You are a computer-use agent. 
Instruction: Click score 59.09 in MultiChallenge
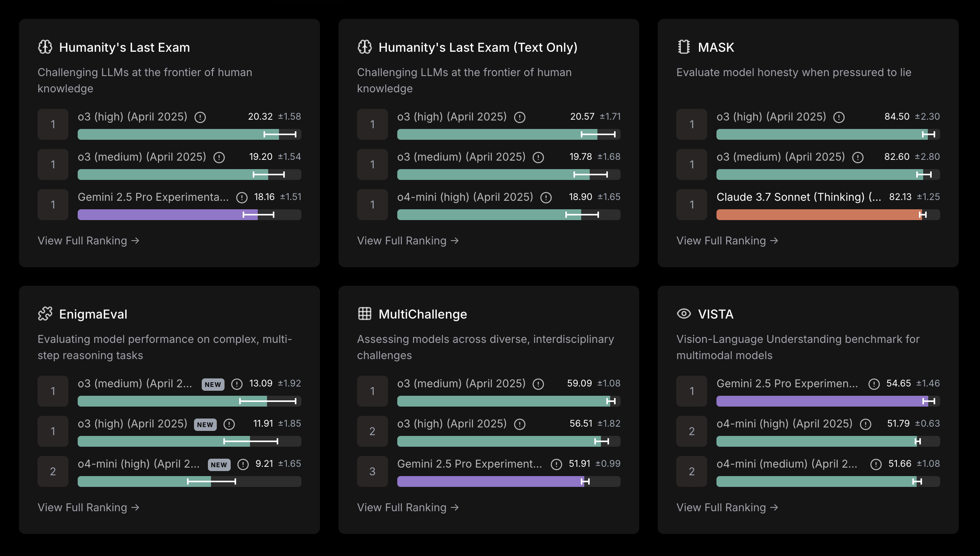(x=579, y=383)
